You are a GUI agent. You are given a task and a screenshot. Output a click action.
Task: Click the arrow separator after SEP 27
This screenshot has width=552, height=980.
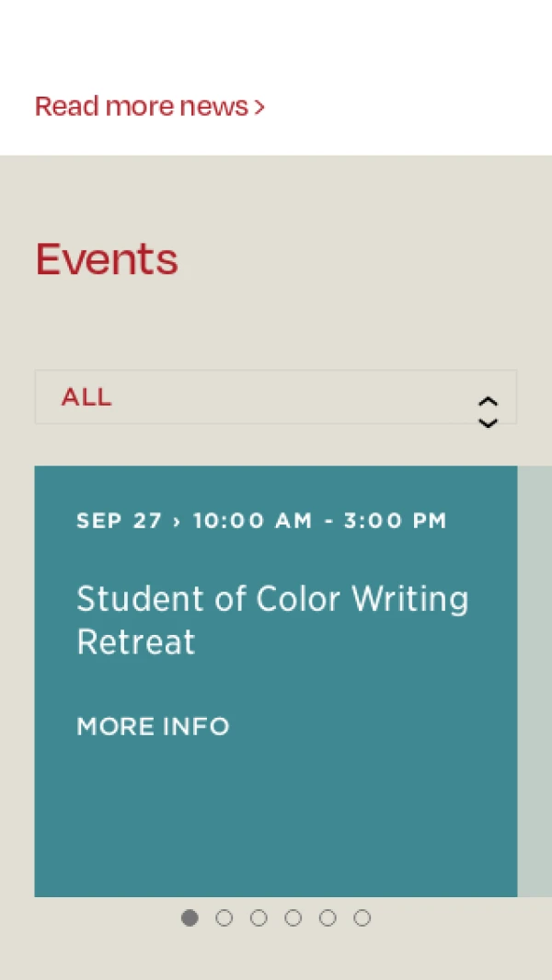tap(177, 521)
